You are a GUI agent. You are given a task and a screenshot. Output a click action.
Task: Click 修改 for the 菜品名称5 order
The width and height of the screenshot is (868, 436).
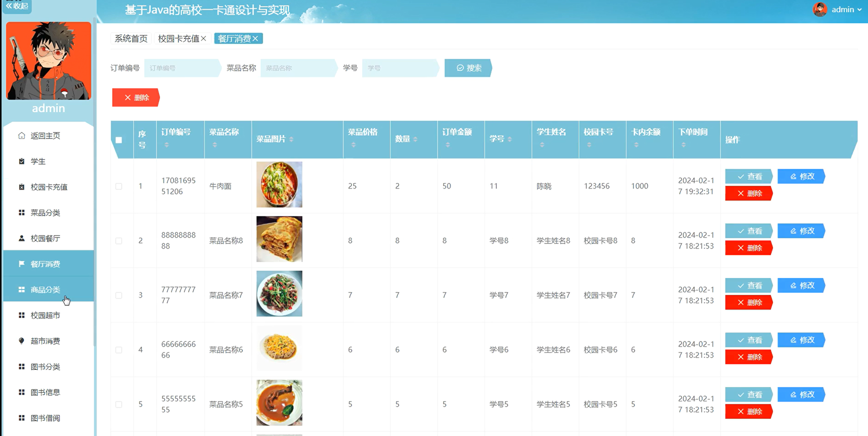802,395
